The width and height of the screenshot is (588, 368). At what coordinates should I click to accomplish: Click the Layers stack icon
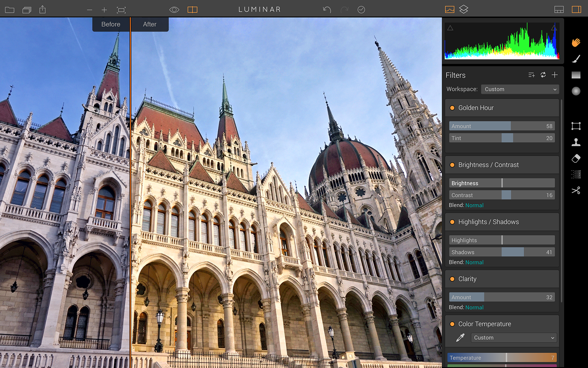click(x=464, y=9)
